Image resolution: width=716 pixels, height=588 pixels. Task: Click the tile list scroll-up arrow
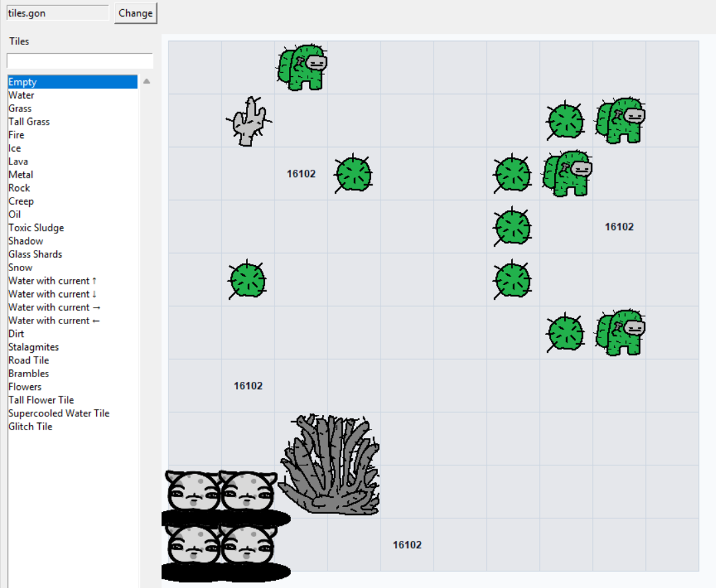(x=147, y=82)
